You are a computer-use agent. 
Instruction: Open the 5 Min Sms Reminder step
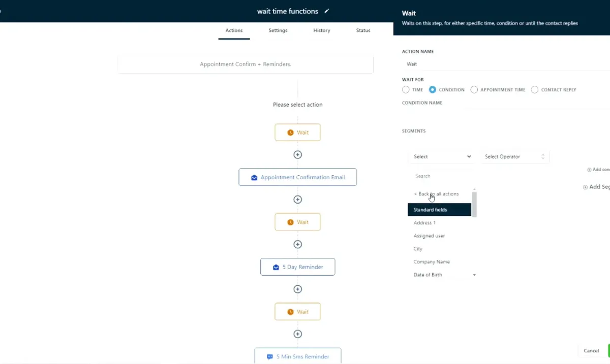pyautogui.click(x=298, y=356)
